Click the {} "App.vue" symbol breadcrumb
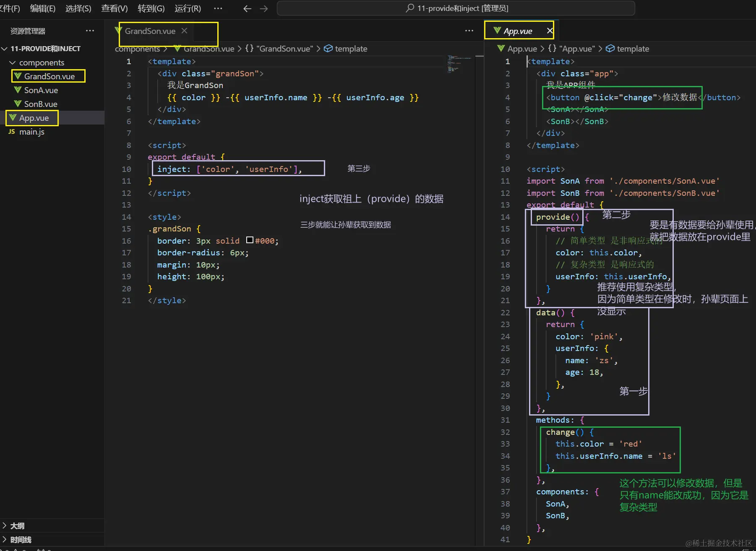The height and width of the screenshot is (551, 756). click(571, 49)
